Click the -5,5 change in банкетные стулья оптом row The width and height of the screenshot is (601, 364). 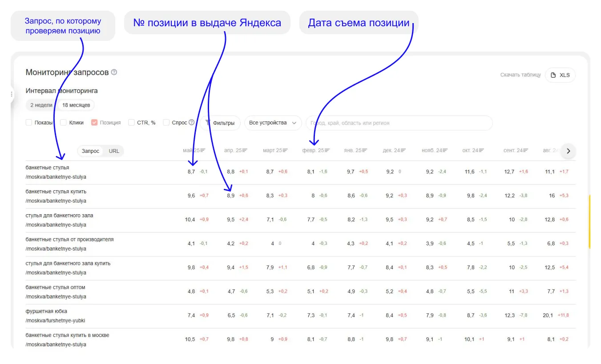[483, 292]
